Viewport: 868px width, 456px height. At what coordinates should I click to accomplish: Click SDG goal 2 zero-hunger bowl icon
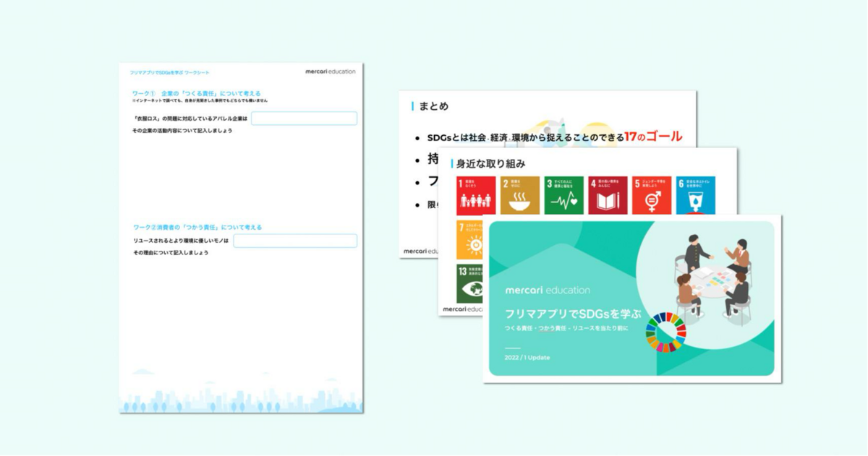[520, 195]
